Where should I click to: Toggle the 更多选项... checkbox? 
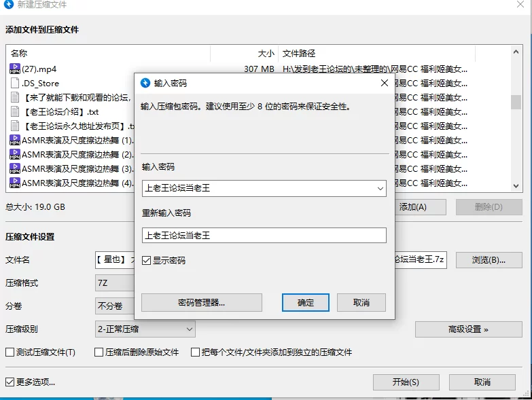(10, 382)
